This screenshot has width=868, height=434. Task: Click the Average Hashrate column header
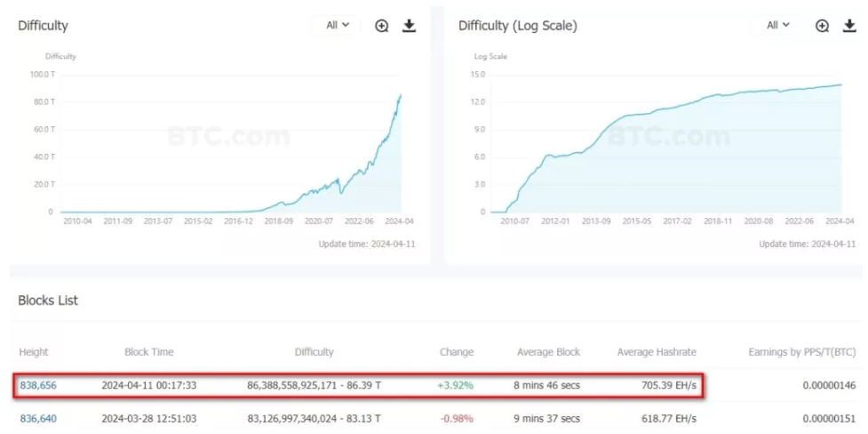(x=657, y=352)
